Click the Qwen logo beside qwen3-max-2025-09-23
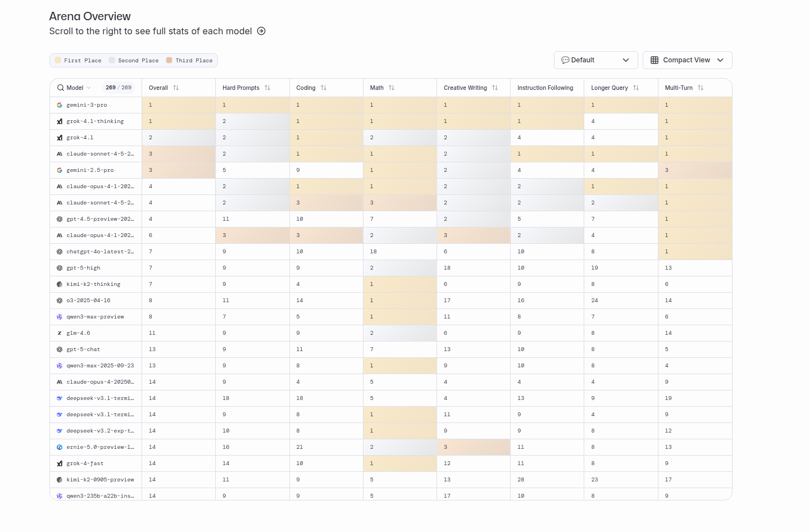Image resolution: width=809 pixels, height=532 pixels. (60, 366)
